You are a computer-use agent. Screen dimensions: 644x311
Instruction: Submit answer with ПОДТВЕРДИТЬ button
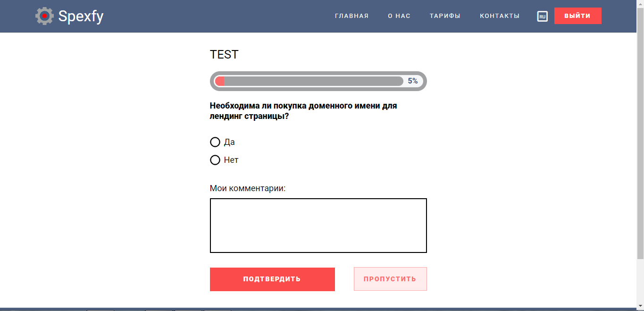pyautogui.click(x=272, y=279)
